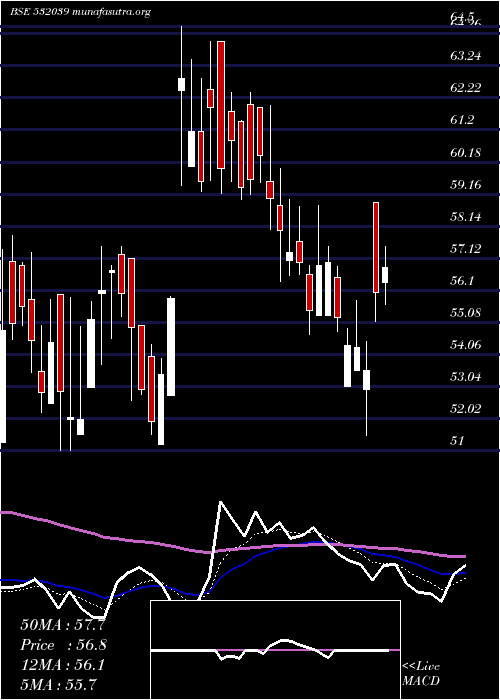Click the 'BSE 532039 munafasutra.org' header text
The image size is (500, 700).
point(80,12)
